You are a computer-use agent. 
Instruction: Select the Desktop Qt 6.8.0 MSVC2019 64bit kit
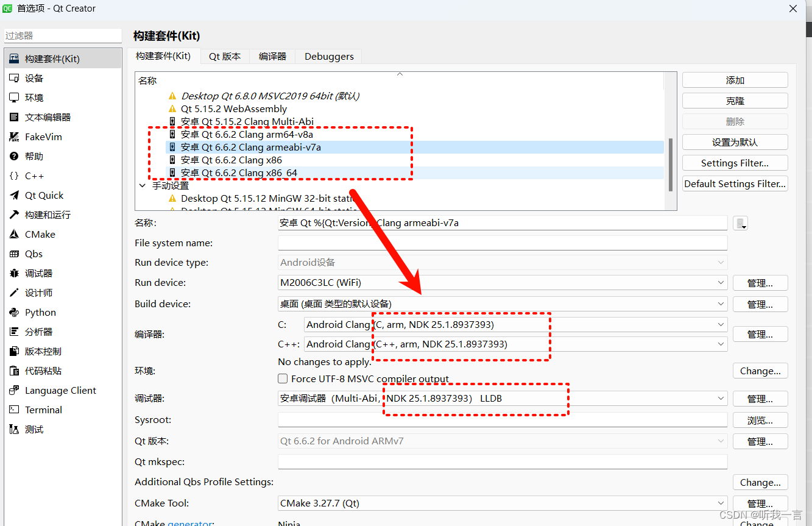(x=270, y=96)
